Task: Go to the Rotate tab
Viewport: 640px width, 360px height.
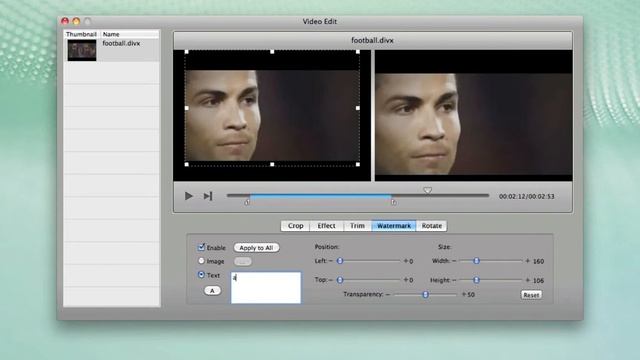Action: 431,226
